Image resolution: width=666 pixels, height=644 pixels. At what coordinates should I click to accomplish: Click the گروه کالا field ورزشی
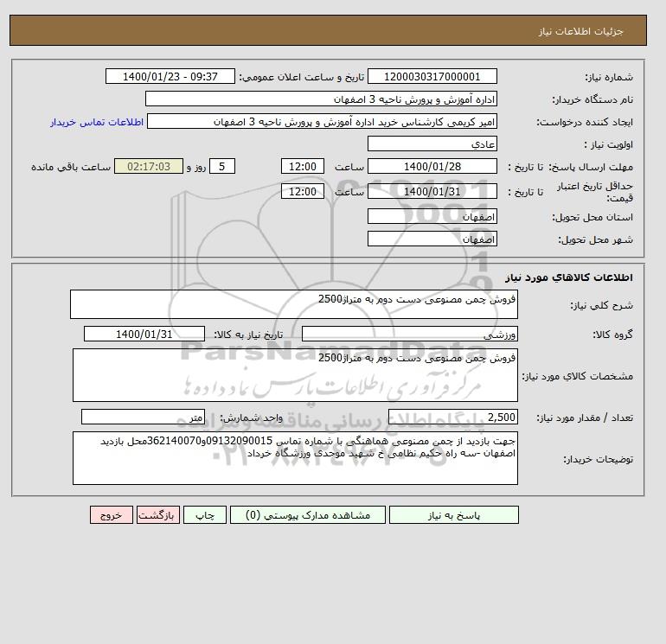click(409, 334)
